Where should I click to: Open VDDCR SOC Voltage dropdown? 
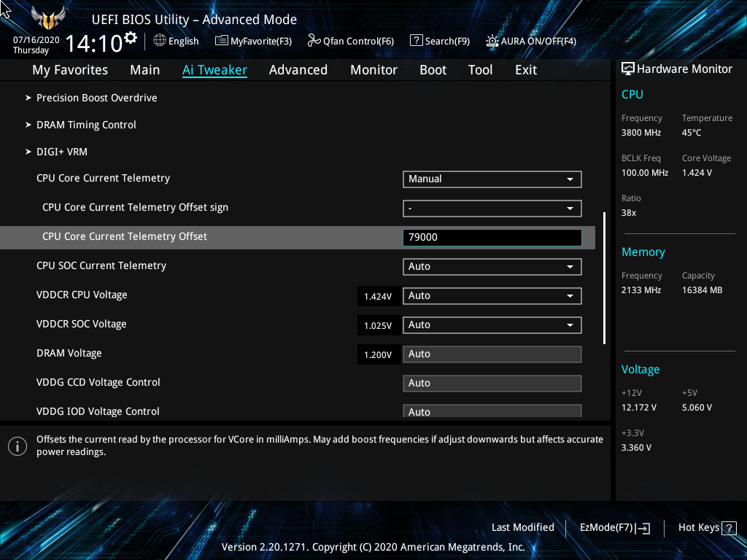click(x=492, y=324)
